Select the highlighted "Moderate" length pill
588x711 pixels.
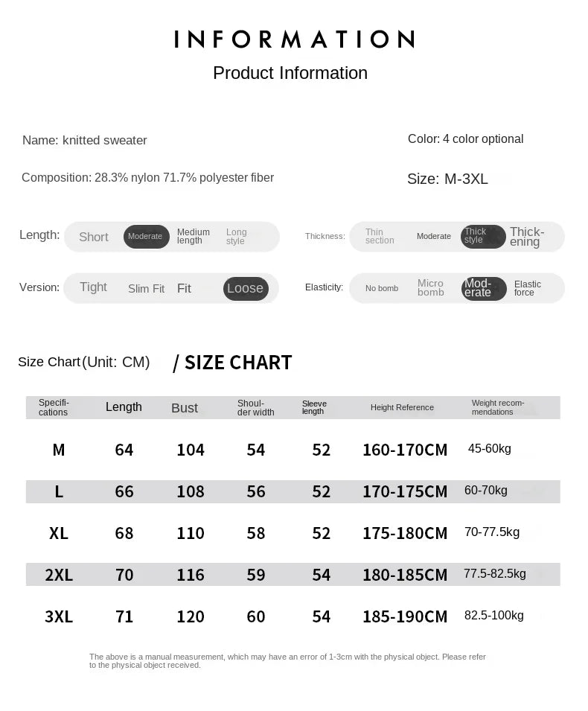(x=146, y=237)
